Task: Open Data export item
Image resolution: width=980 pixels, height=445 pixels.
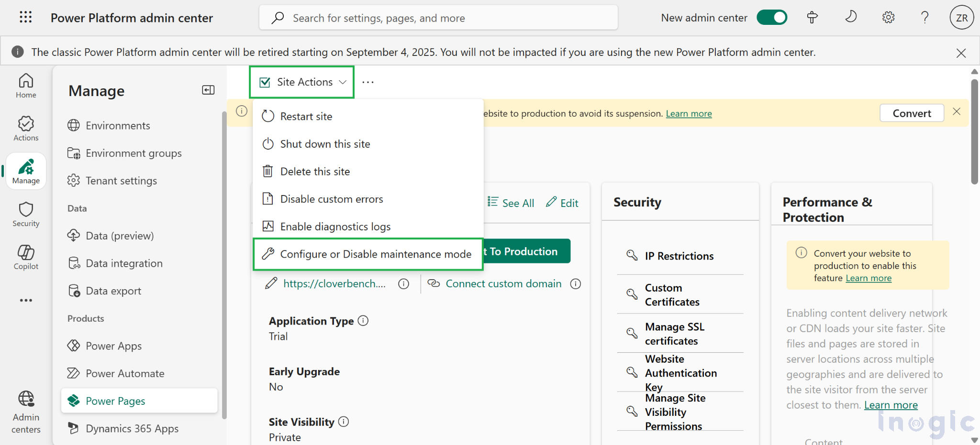Action: point(139,291)
